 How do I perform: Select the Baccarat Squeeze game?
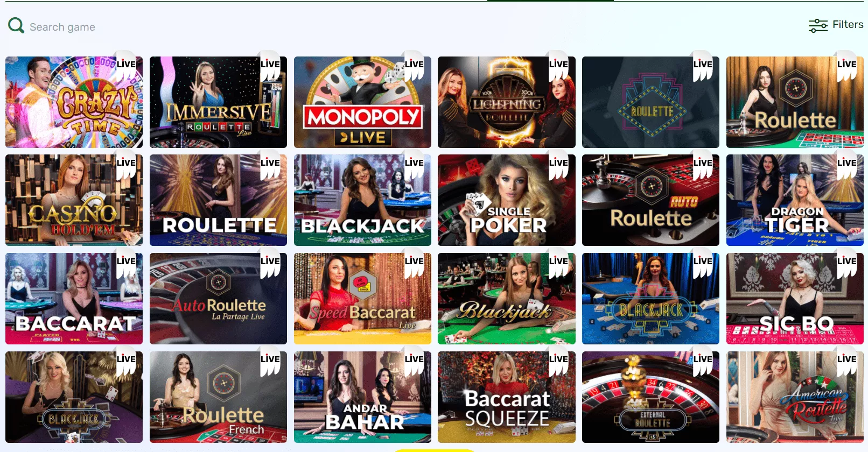click(506, 397)
